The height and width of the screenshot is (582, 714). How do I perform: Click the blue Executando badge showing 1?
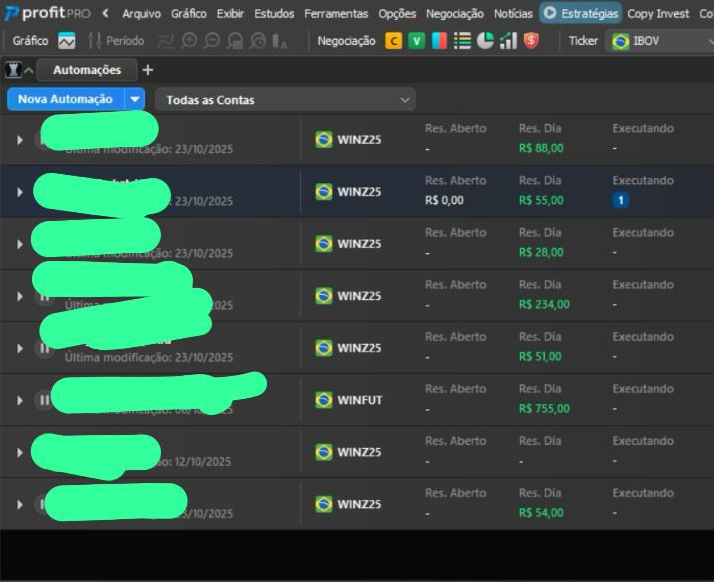(x=620, y=200)
